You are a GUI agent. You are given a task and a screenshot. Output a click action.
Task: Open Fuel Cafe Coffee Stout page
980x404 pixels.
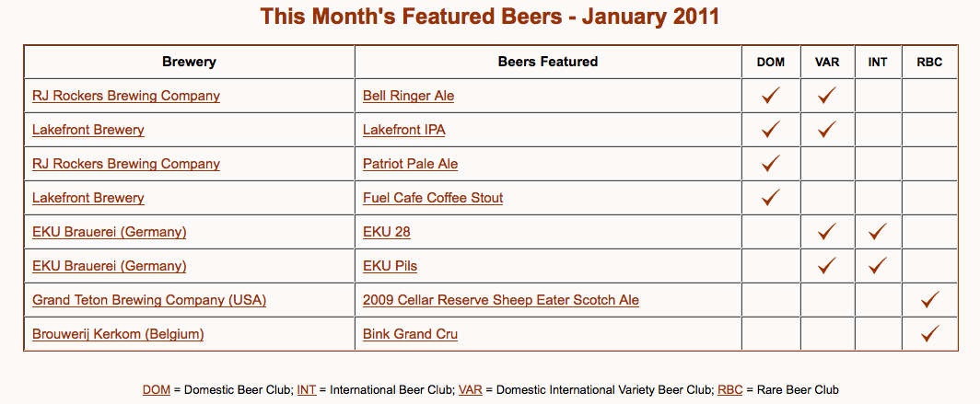pyautogui.click(x=433, y=198)
